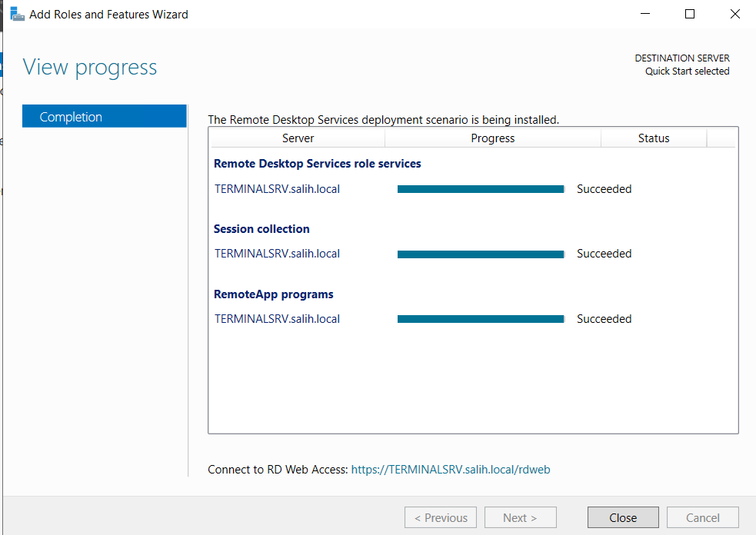The image size is (756, 535).
Task: Click the Succeeded status of RemoteApp programs
Action: [x=604, y=318]
